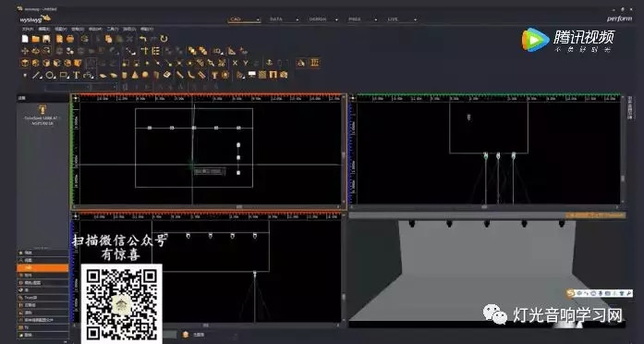Image resolution: width=644 pixels, height=344 pixels.
Task: Click the top-left view vertical scrollbar
Action: [x=344, y=154]
